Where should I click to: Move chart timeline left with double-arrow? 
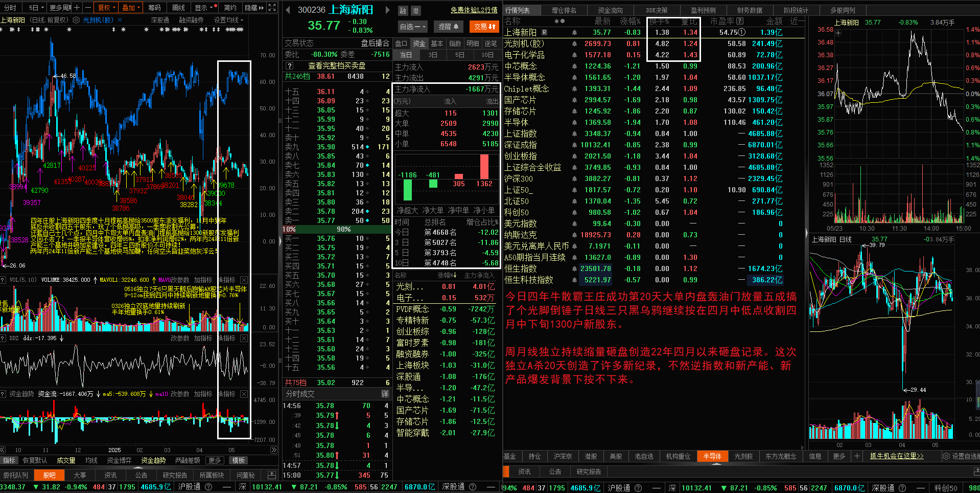click(3, 450)
